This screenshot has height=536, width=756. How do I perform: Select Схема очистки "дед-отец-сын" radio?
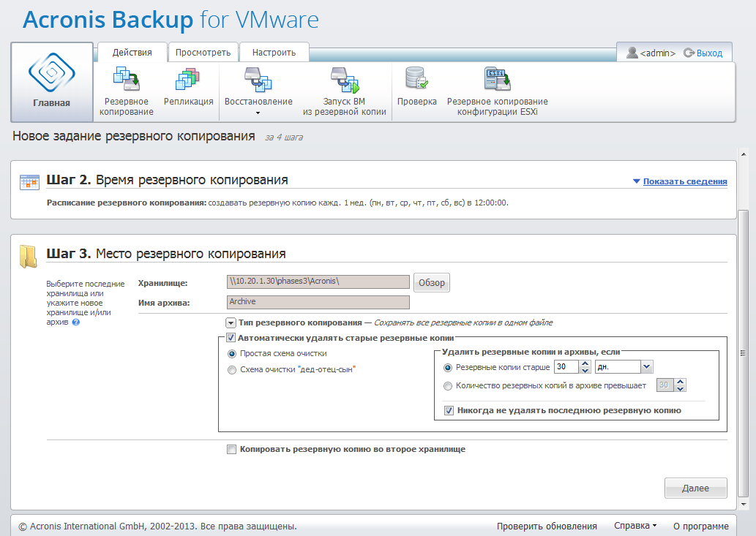pyautogui.click(x=232, y=370)
